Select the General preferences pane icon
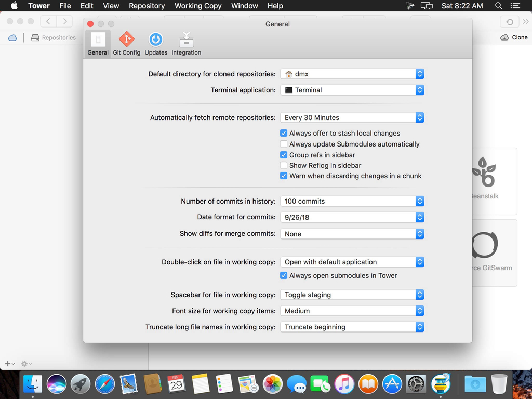This screenshot has width=532, height=399. (98, 44)
